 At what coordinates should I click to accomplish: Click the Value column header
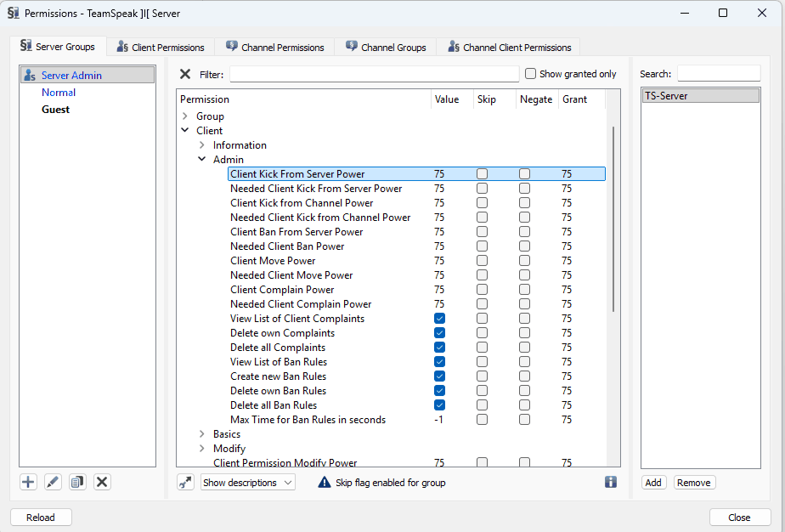[452, 99]
